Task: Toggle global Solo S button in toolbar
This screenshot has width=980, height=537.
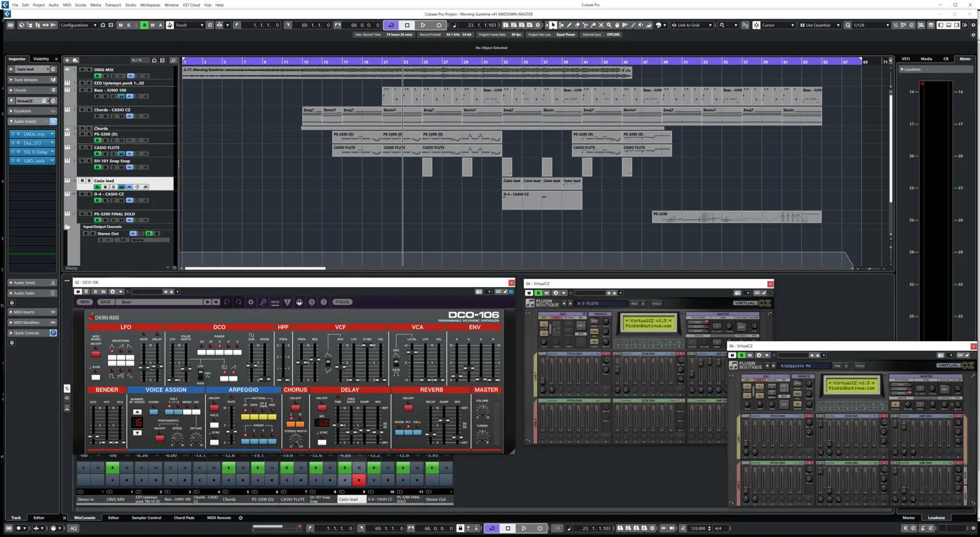Action: click(128, 25)
